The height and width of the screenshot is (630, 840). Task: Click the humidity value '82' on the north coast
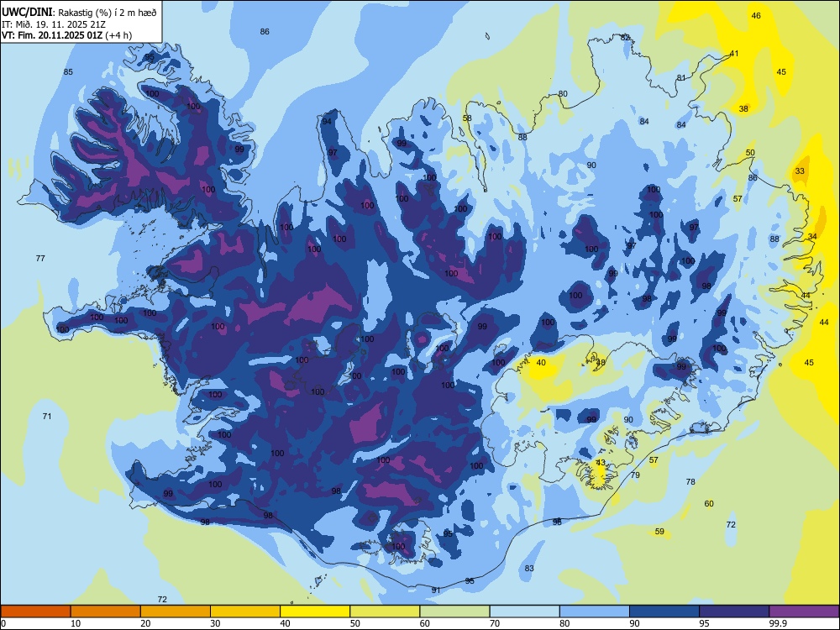click(625, 38)
